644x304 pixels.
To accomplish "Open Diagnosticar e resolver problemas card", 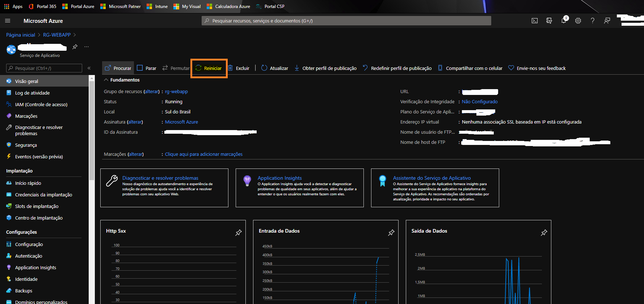I will 164,188.
